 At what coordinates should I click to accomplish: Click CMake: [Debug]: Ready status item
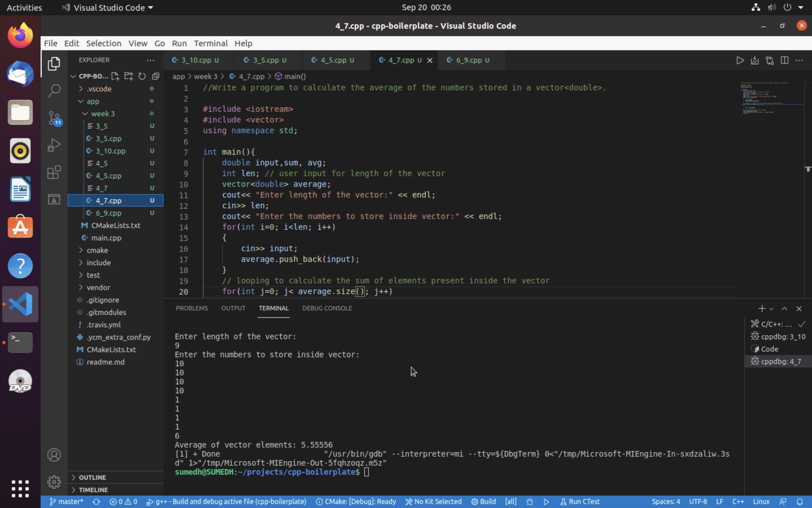tap(356, 502)
